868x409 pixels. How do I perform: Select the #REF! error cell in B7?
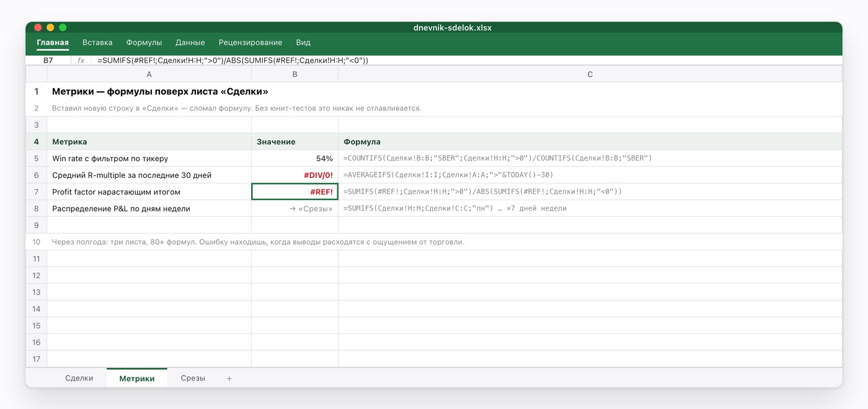tap(295, 192)
